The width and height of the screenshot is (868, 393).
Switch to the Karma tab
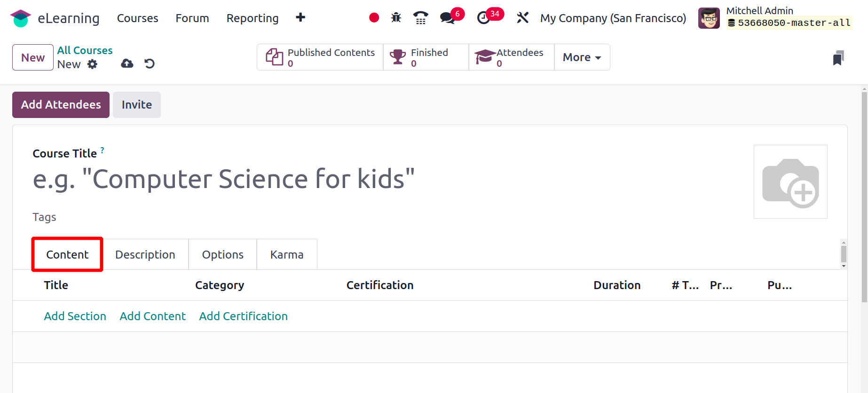(286, 254)
